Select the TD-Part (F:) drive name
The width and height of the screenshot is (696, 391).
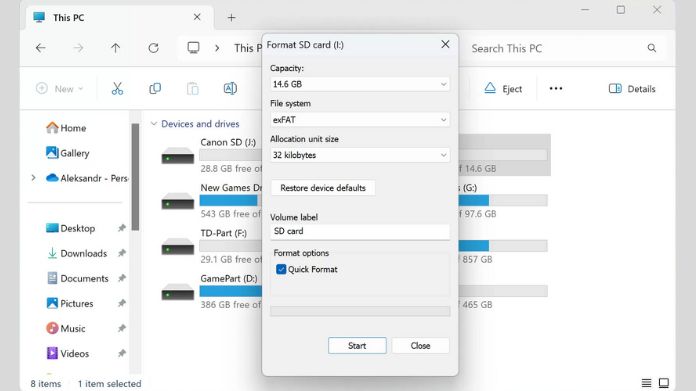click(x=223, y=233)
